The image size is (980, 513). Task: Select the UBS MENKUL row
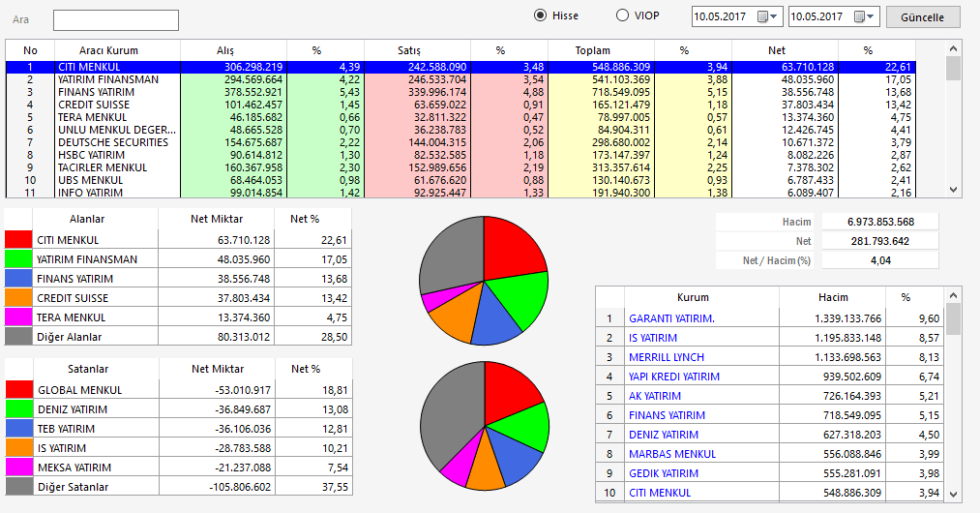point(460,180)
